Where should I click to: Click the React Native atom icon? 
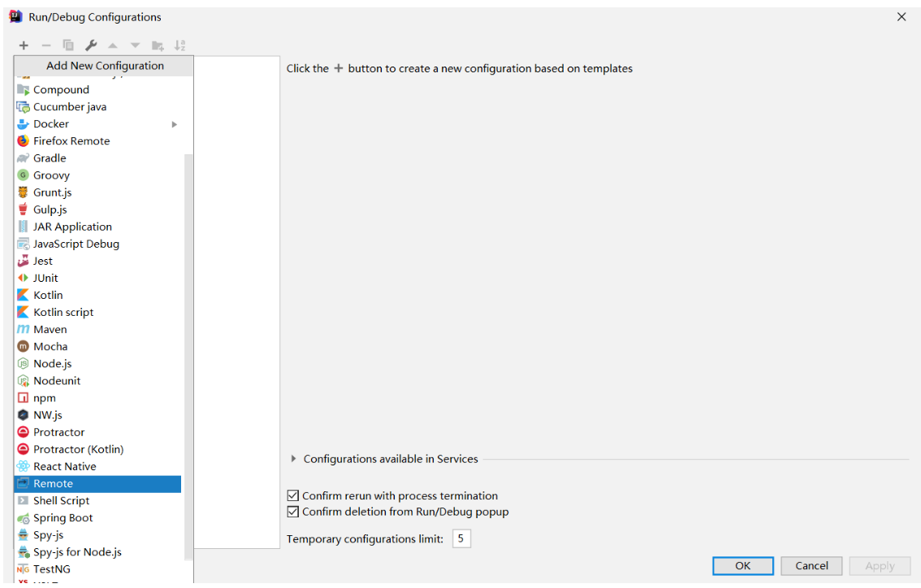23,466
